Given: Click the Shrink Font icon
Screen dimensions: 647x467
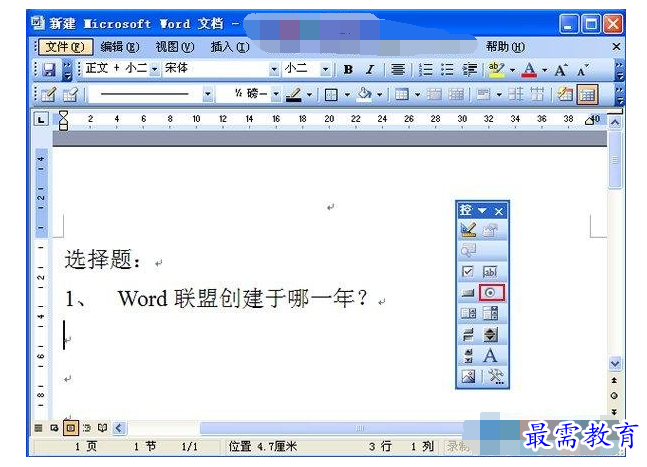Looking at the screenshot, I should [x=583, y=70].
